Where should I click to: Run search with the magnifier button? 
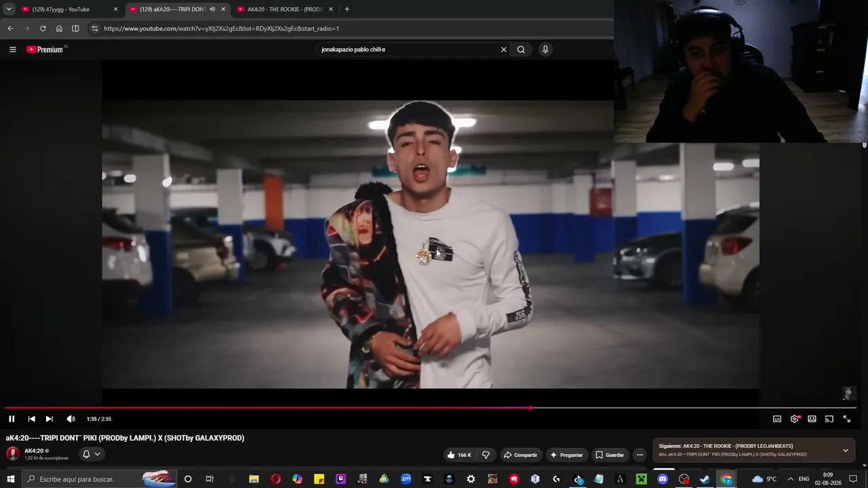[x=521, y=49]
